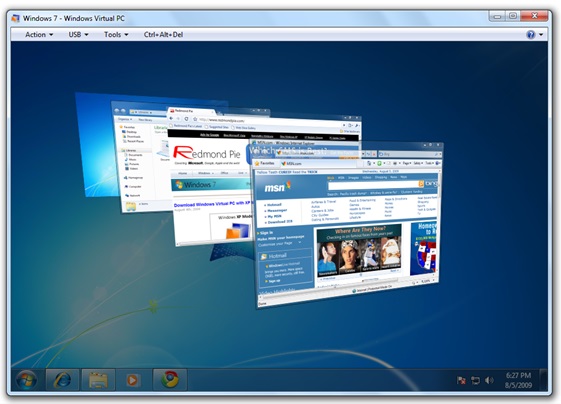Click Sign in on the MSN page
Viewport: 561px width, 404px height.
266,233
